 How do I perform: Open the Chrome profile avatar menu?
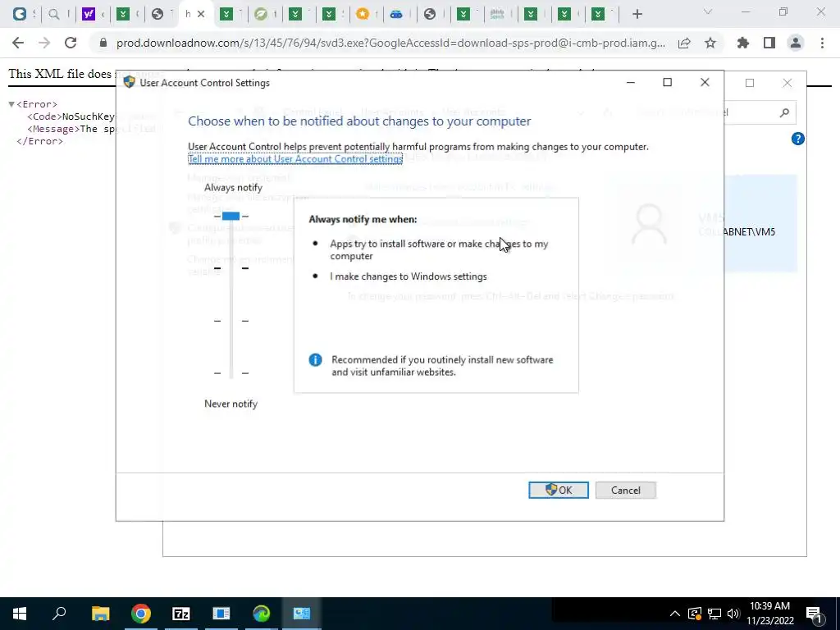coord(796,43)
